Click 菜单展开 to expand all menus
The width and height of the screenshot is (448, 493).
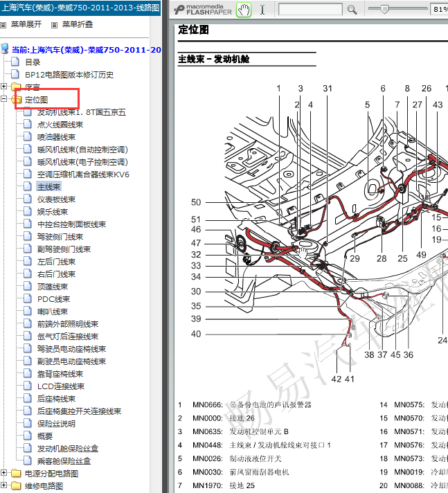(x=26, y=24)
